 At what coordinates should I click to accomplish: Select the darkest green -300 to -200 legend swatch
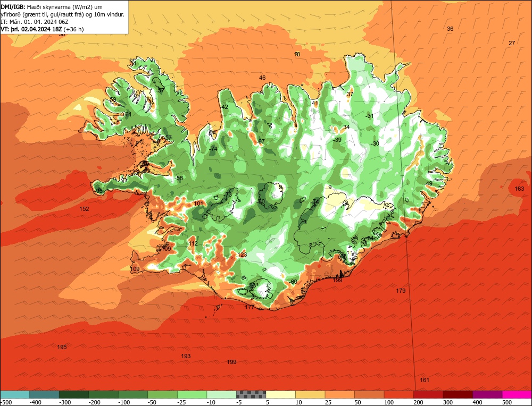point(73,394)
